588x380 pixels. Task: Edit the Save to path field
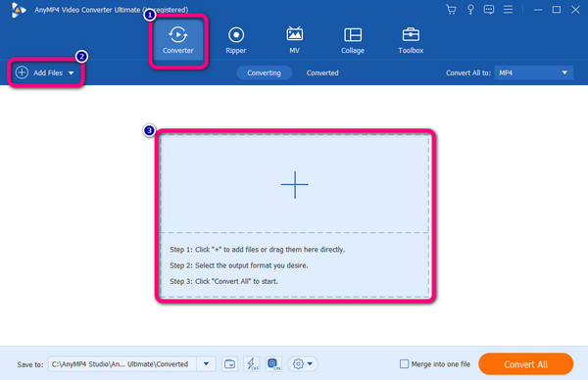tap(122, 364)
